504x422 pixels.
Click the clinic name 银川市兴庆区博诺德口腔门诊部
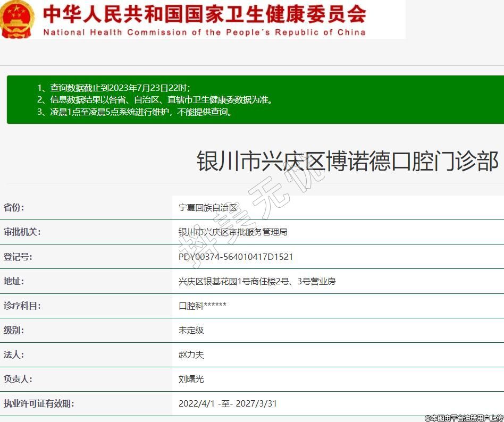(x=347, y=161)
